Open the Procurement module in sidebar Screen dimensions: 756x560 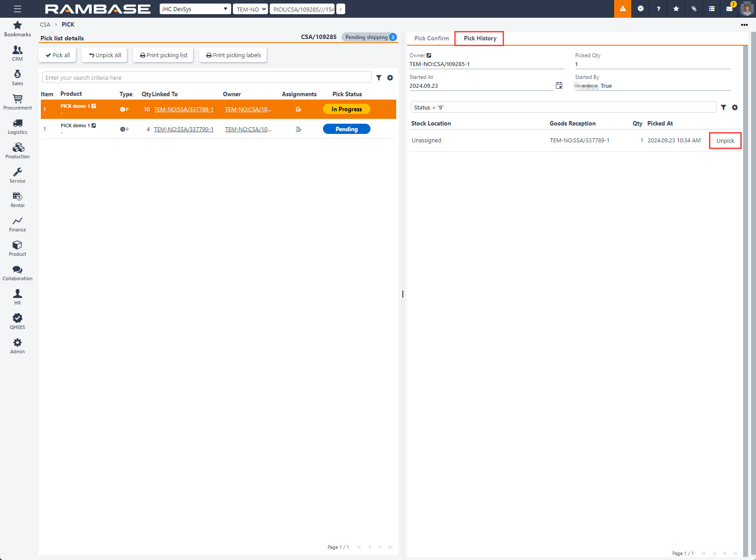(17, 102)
